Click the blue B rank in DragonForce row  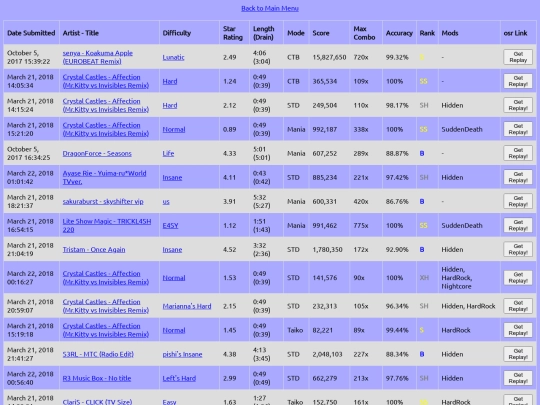[422, 154]
